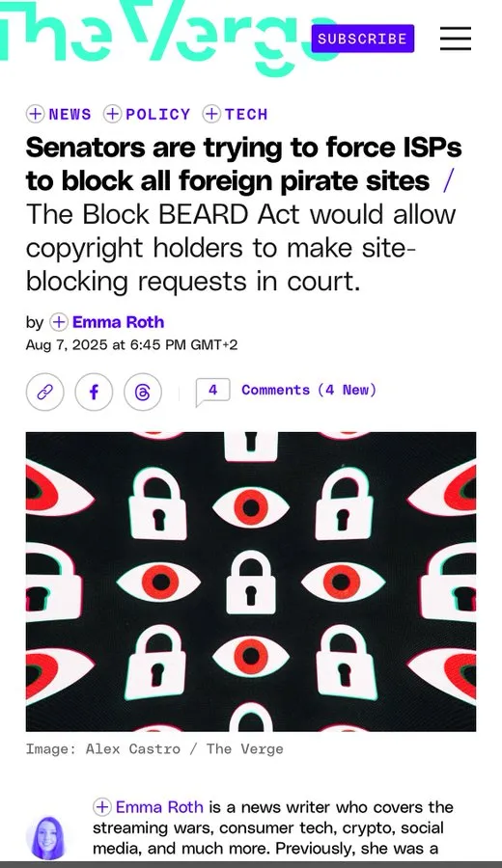
Task: Open the comment bubble with 4
Action: [212, 392]
